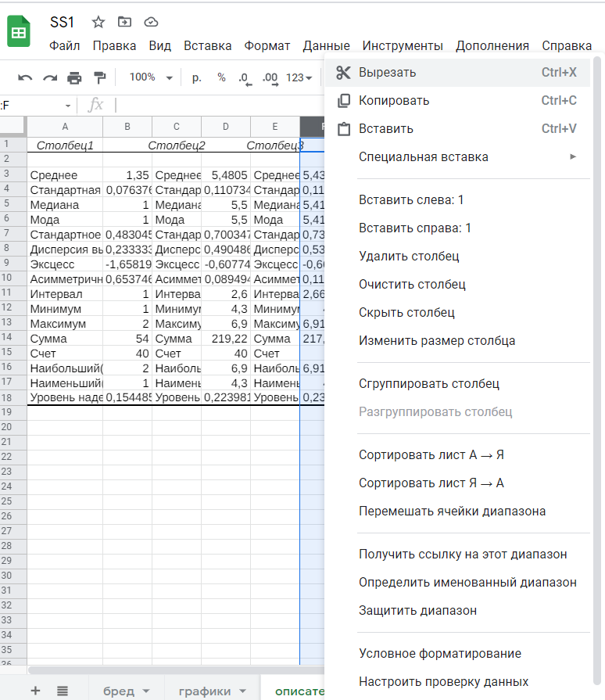
Task: Open the Формат menu
Action: point(267,45)
